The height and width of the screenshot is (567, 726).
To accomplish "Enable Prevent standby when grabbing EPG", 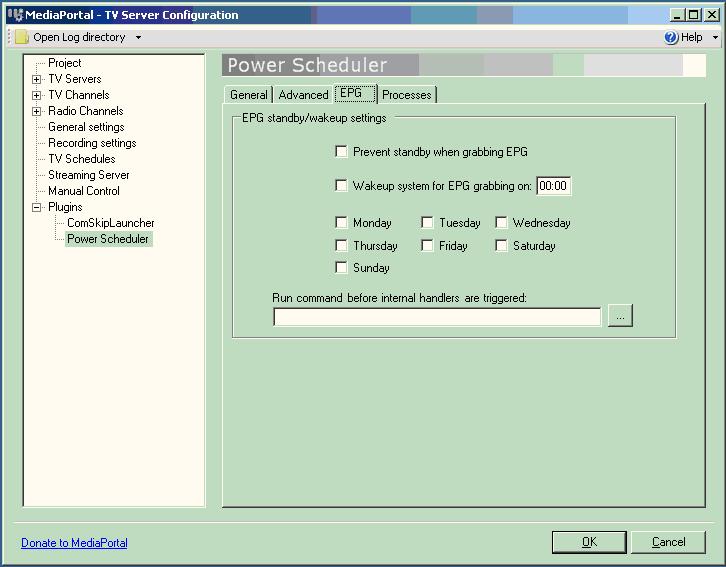I will tap(341, 151).
